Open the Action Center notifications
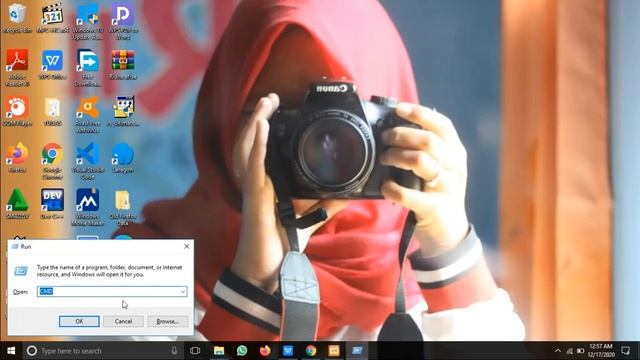Image resolution: width=640 pixels, height=360 pixels. (625, 351)
